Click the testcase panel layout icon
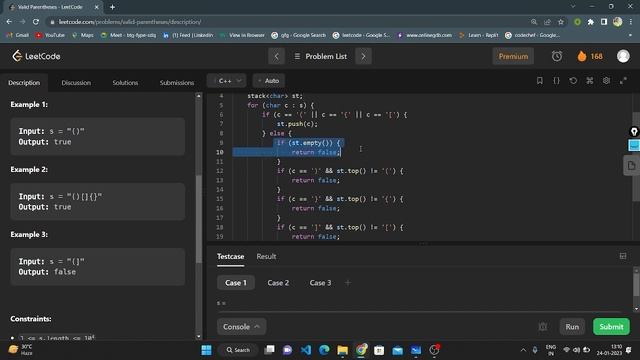The width and height of the screenshot is (640, 360). [623, 256]
